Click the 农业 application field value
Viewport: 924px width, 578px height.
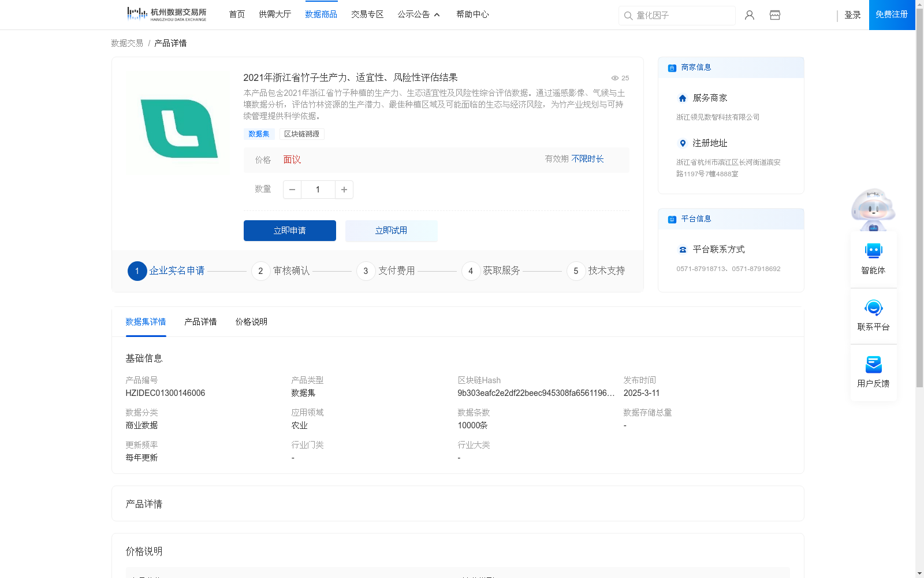click(x=299, y=425)
